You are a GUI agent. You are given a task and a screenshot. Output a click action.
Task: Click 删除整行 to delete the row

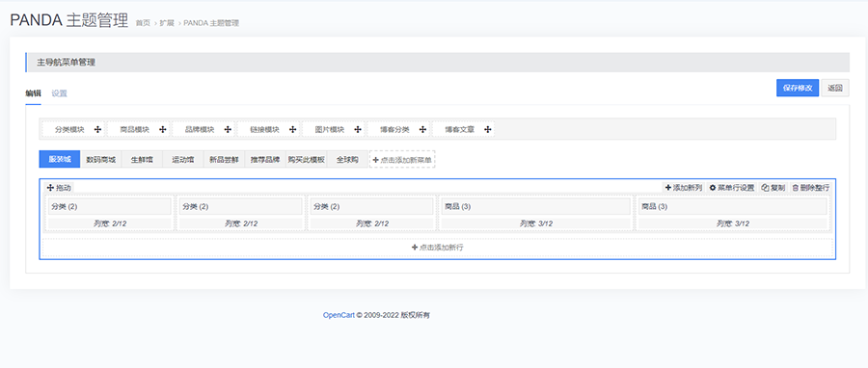tap(811, 188)
